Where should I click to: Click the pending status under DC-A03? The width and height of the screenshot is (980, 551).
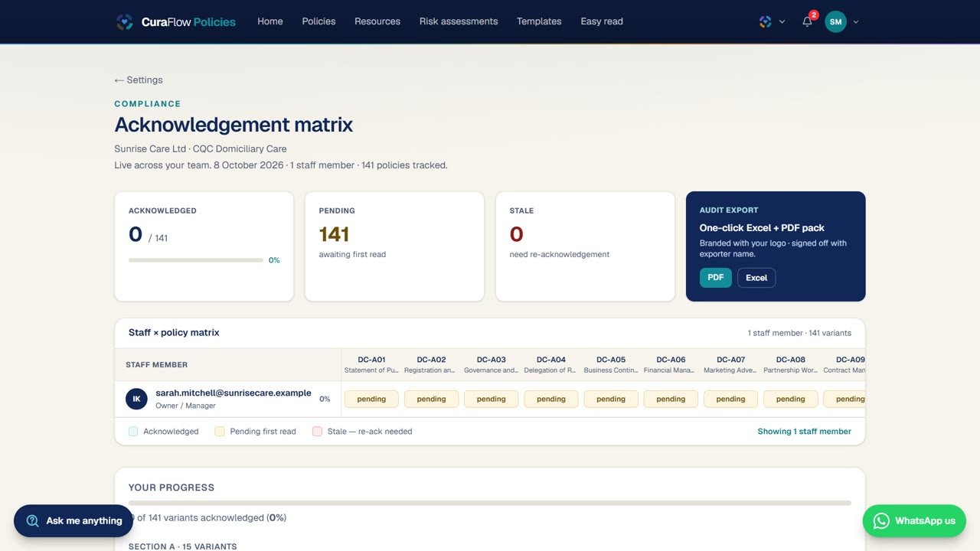click(x=491, y=399)
